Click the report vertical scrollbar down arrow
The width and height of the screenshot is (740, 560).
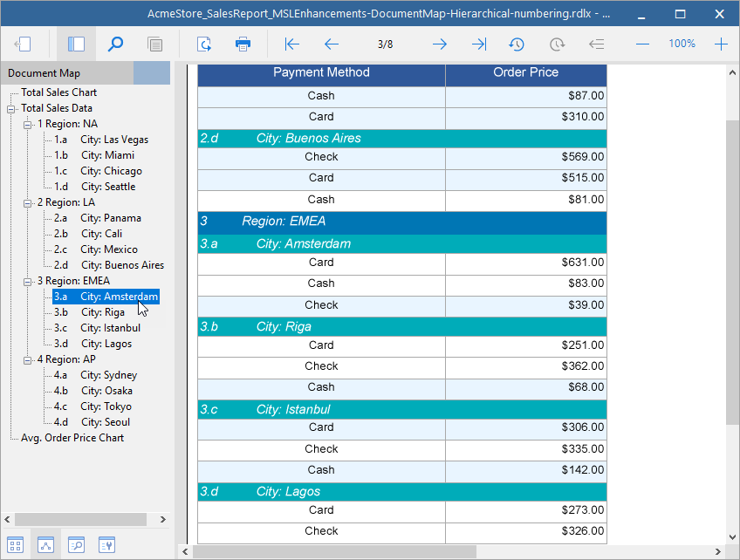pos(732,536)
